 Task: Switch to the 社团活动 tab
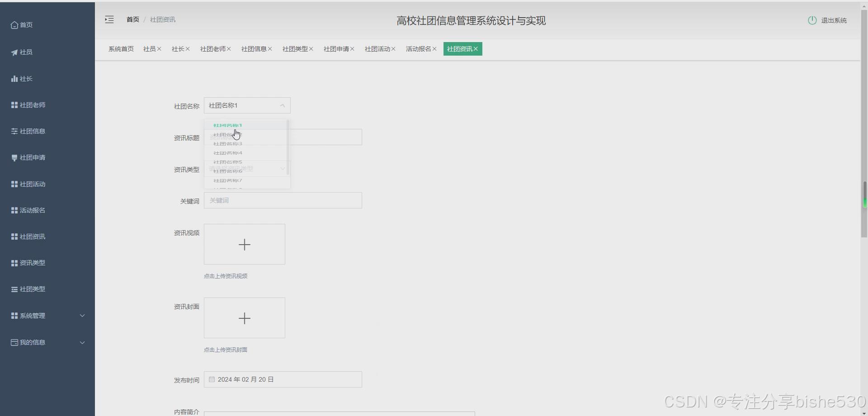pyautogui.click(x=377, y=49)
